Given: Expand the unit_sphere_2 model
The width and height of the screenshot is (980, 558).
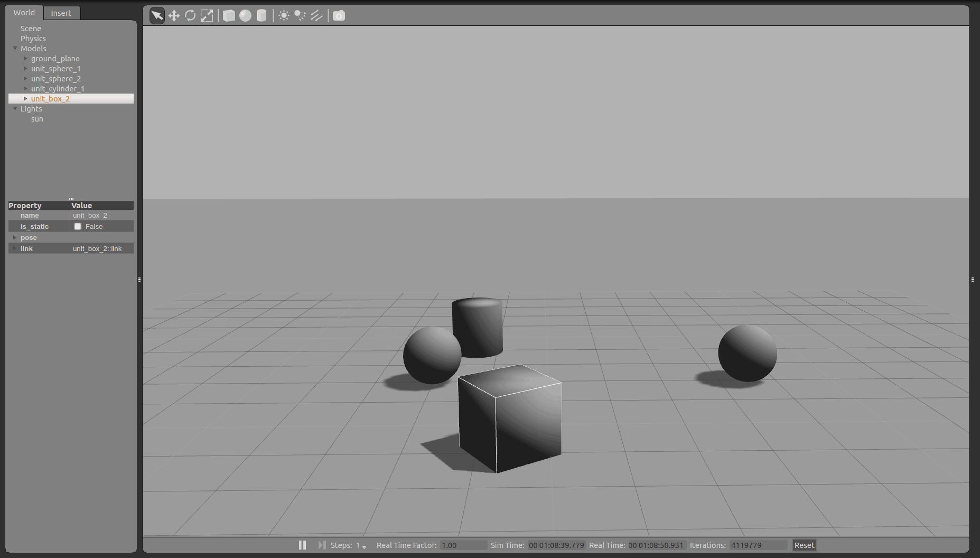Looking at the screenshot, I should [x=25, y=78].
